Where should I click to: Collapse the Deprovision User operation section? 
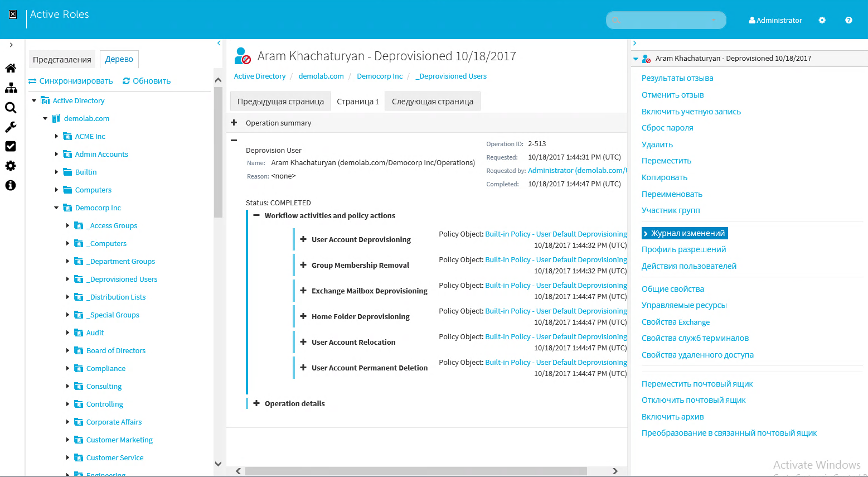click(x=234, y=141)
